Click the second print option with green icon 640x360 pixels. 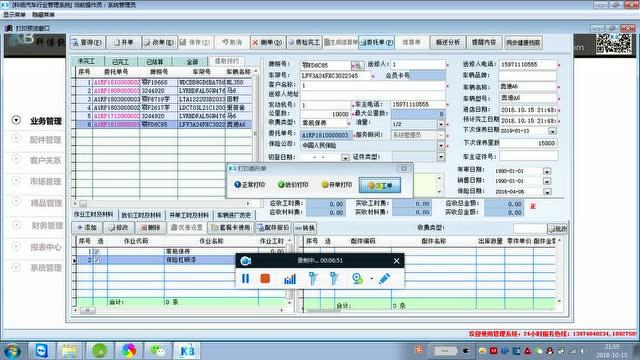click(x=293, y=185)
